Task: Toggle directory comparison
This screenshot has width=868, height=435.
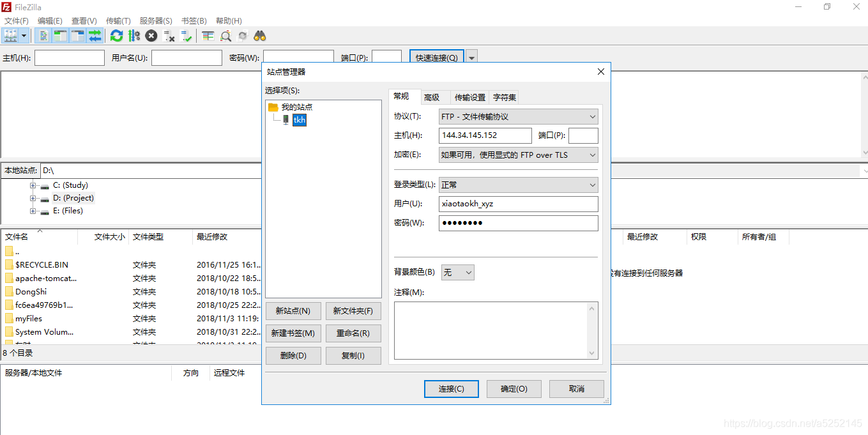Action: tap(225, 35)
